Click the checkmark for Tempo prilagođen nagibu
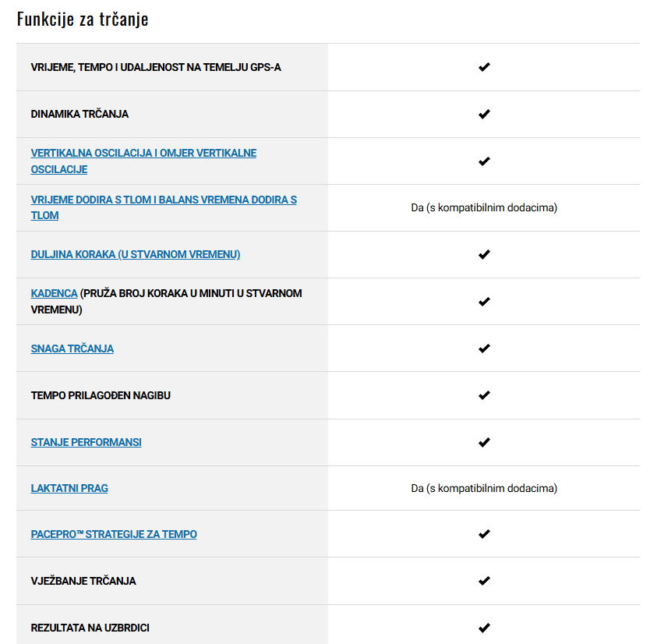 tap(484, 395)
